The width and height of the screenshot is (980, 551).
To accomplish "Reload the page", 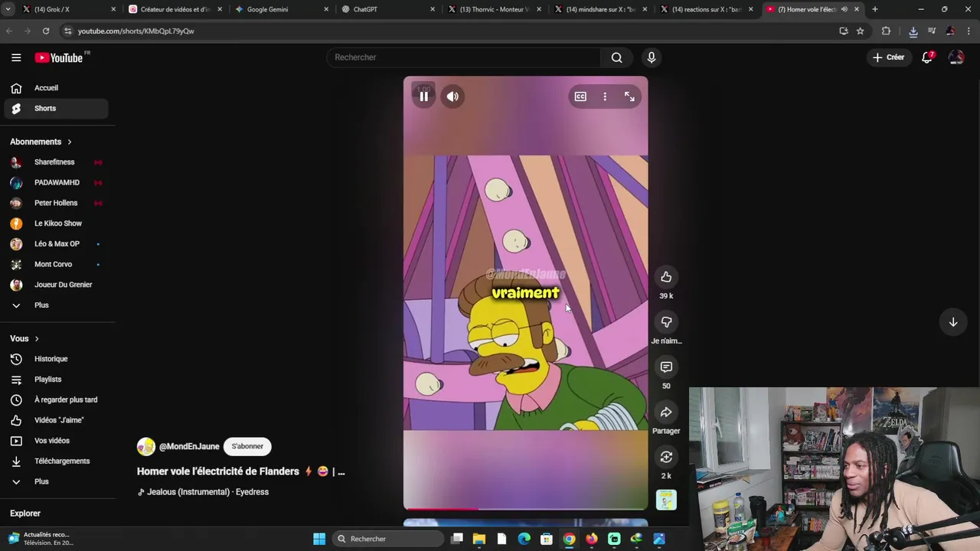I will pos(46,31).
